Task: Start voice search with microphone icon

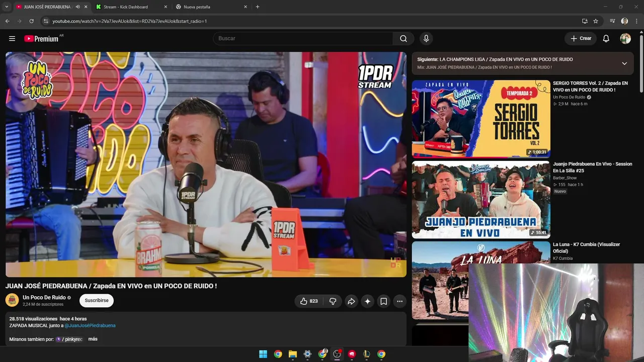Action: coord(426,39)
